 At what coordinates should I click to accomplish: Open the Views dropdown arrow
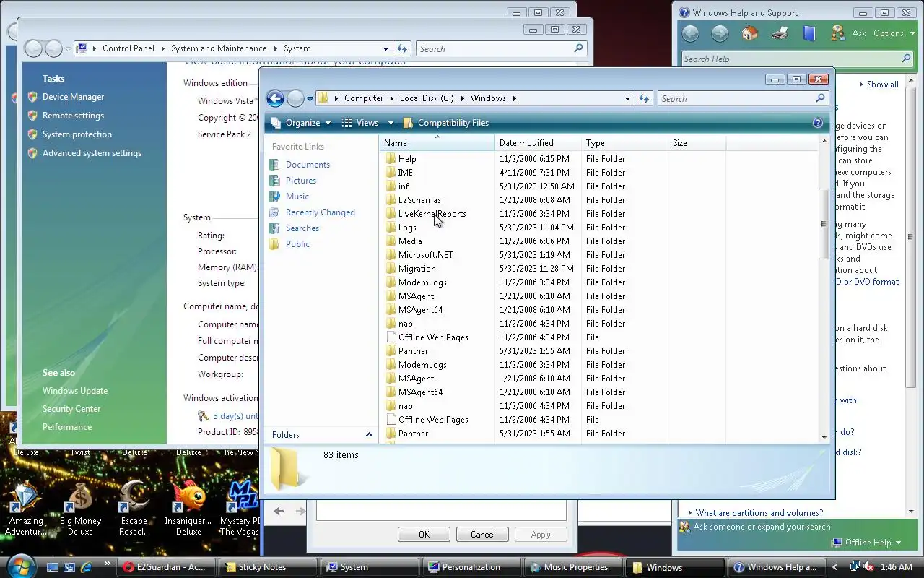pos(391,123)
